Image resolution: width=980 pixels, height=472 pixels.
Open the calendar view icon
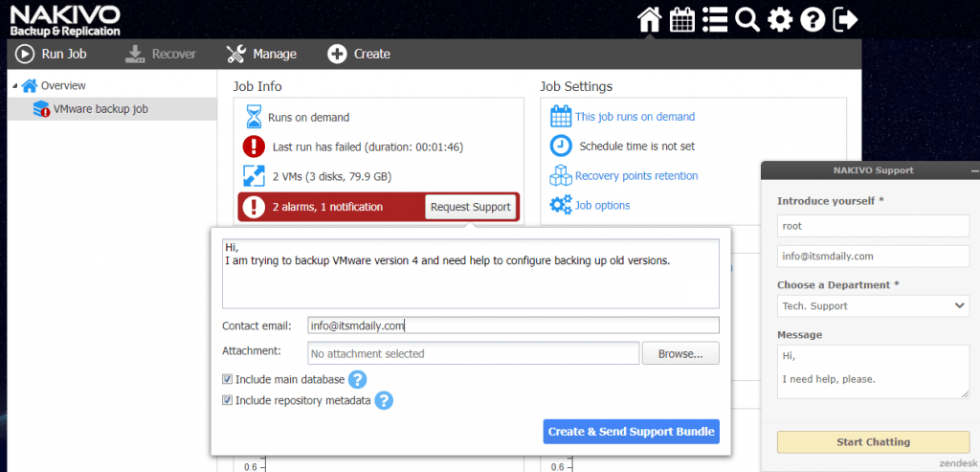681,20
